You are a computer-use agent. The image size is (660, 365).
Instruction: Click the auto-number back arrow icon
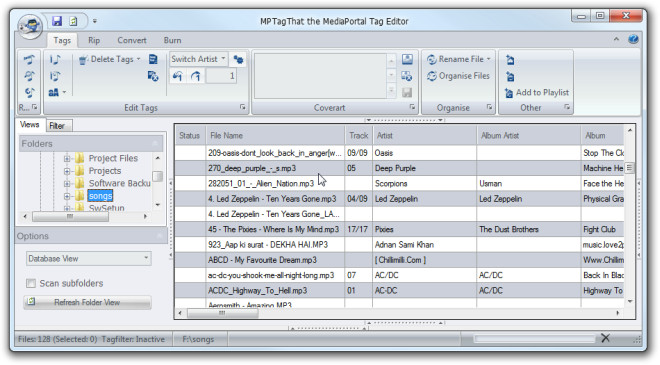(x=178, y=76)
